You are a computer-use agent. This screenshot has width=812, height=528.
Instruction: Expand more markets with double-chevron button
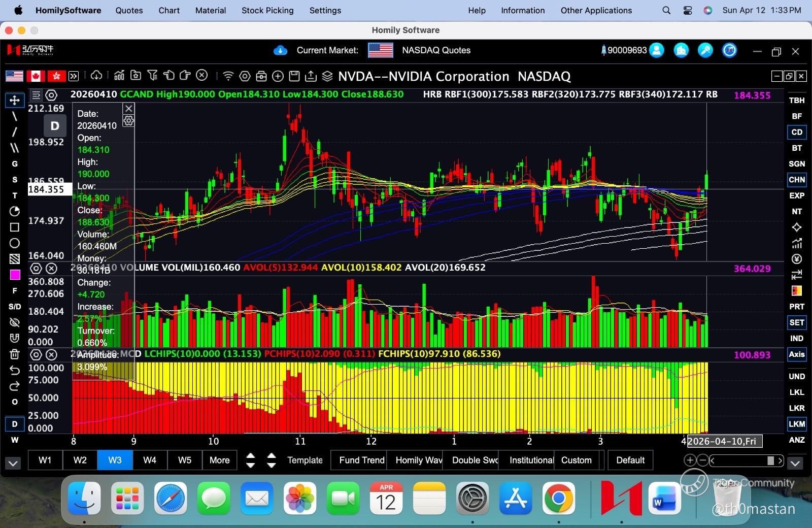click(x=74, y=76)
